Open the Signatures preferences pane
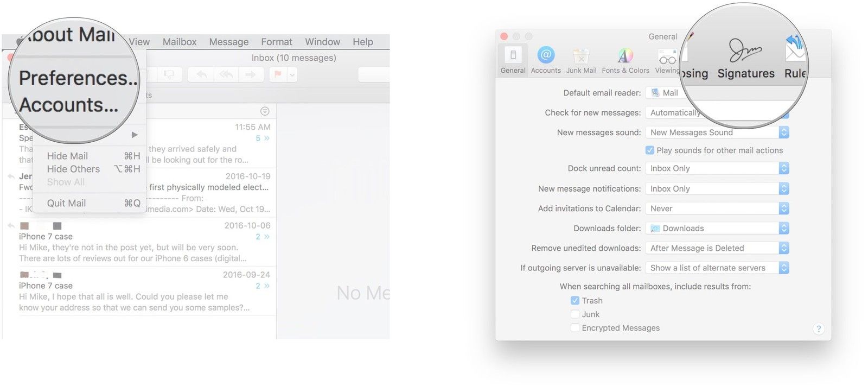 (745, 59)
